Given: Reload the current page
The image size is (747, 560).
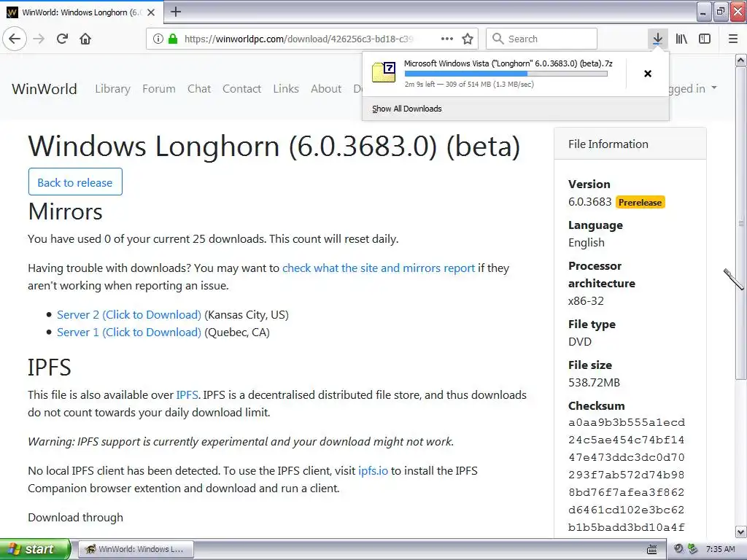Looking at the screenshot, I should (62, 39).
